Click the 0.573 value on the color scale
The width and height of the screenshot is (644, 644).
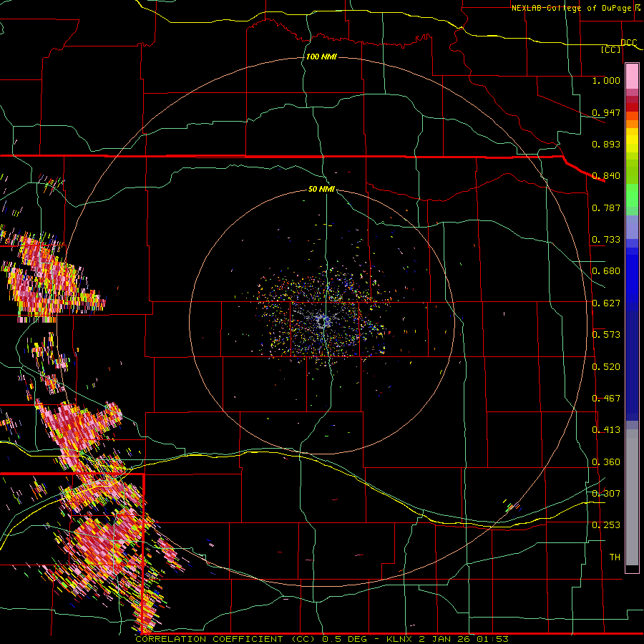(606, 335)
